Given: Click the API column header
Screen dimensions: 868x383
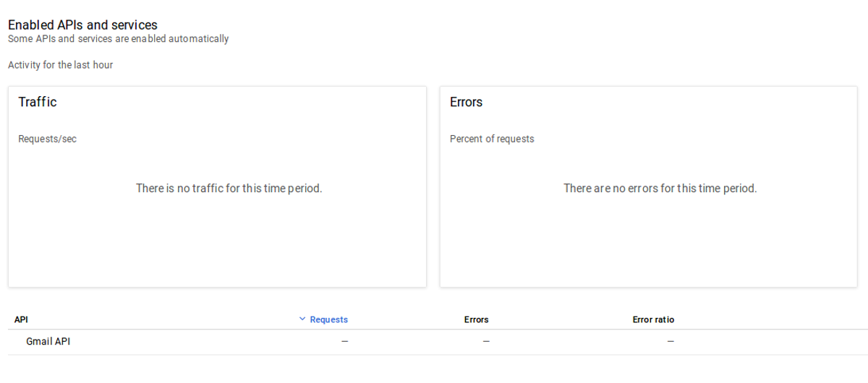Looking at the screenshot, I should [x=21, y=319].
